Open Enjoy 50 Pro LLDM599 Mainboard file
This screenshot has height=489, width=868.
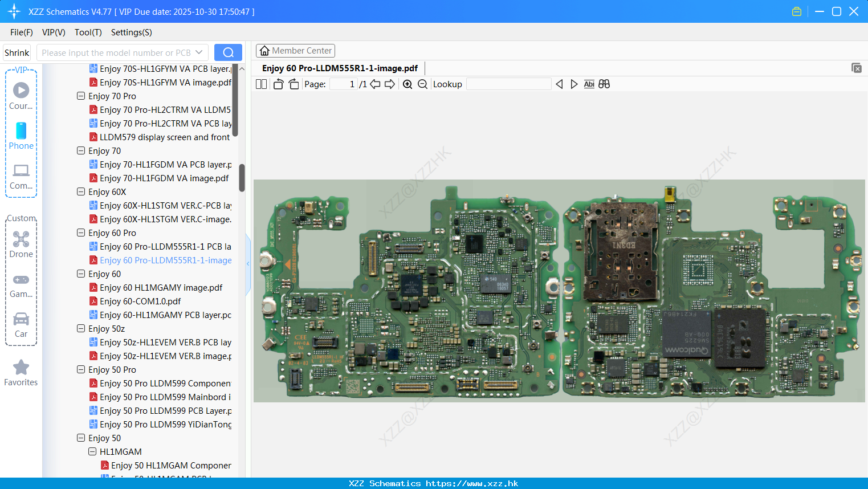[x=160, y=397]
